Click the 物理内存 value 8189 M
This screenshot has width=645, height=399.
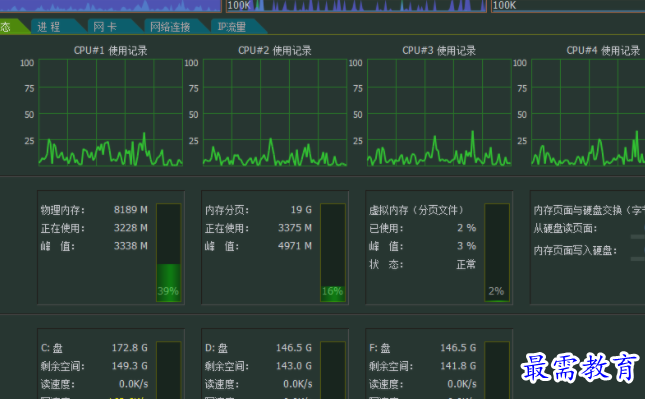(131, 210)
